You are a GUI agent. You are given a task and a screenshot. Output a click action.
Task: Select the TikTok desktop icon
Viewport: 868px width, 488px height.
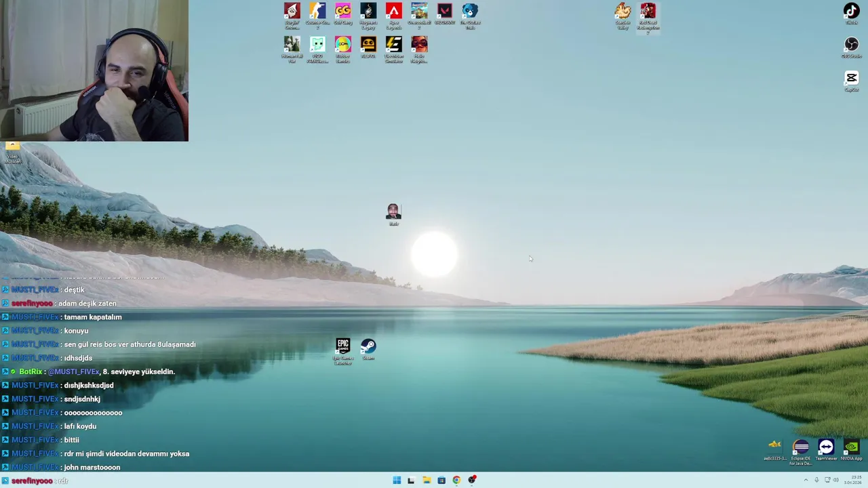pyautogui.click(x=852, y=15)
